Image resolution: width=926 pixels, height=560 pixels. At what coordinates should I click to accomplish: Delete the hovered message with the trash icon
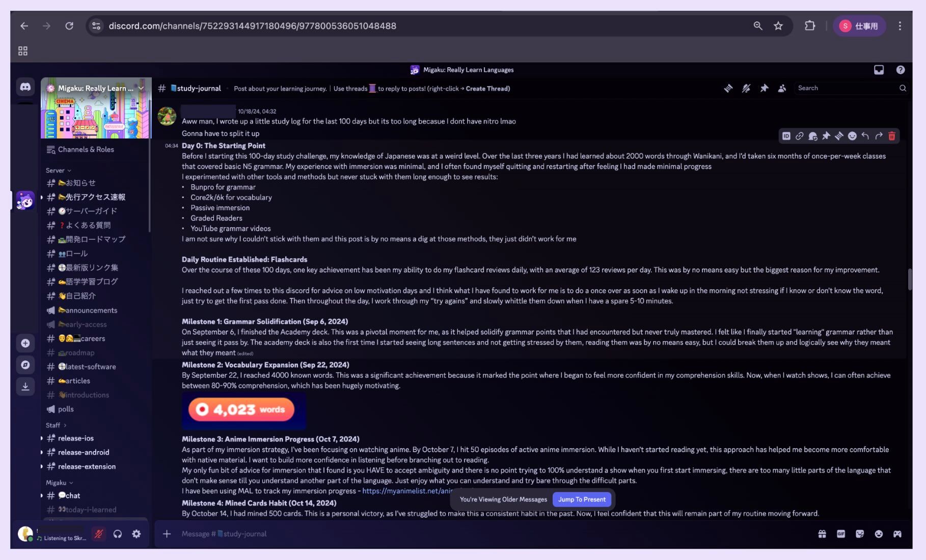[892, 136]
